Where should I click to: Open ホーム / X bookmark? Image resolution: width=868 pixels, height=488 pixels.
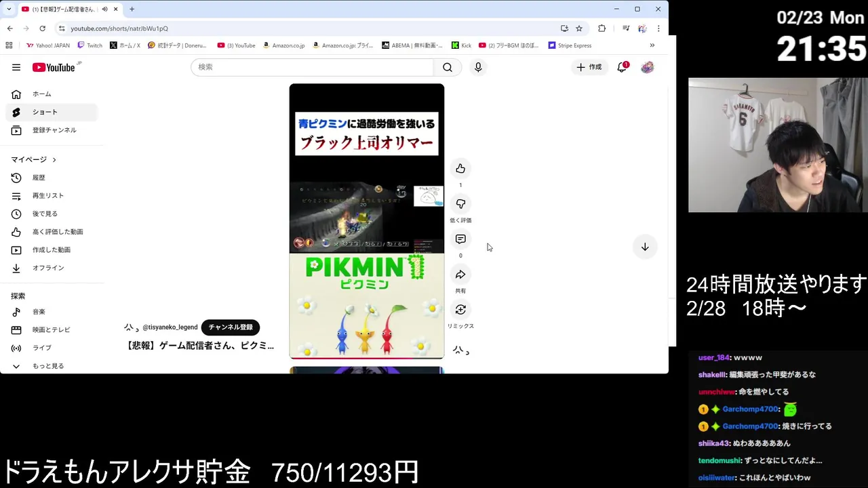tap(125, 45)
